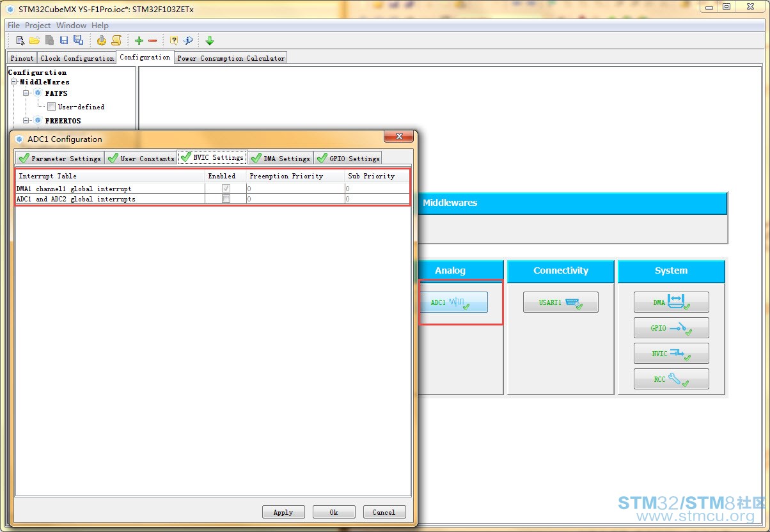Click the grey Import Project document icon
The width and height of the screenshot is (770, 532).
[x=49, y=40]
